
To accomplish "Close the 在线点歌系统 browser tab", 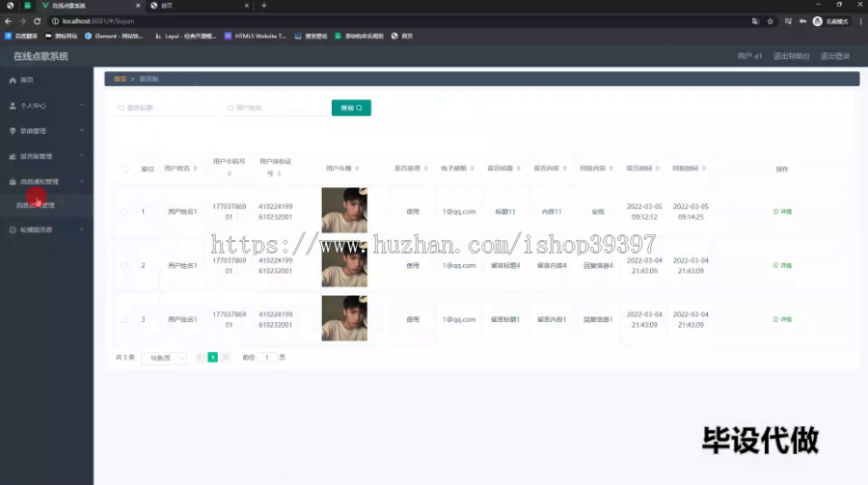I will pyautogui.click(x=138, y=6).
